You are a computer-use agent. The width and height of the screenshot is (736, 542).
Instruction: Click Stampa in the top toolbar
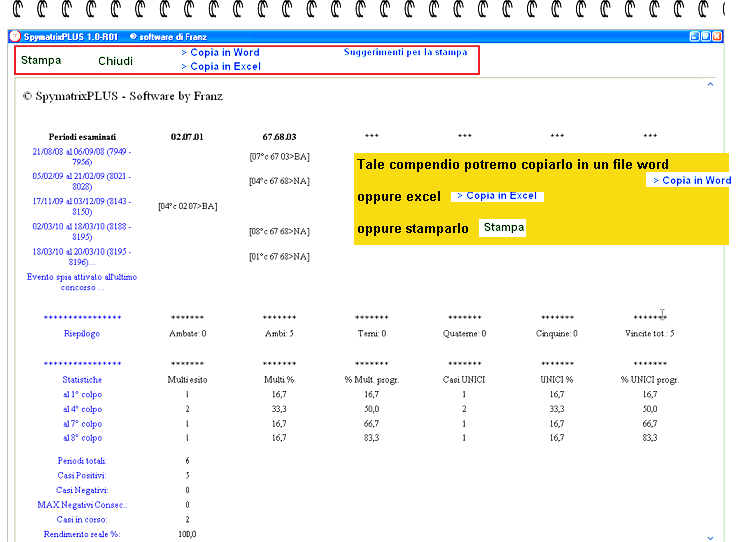tap(41, 60)
